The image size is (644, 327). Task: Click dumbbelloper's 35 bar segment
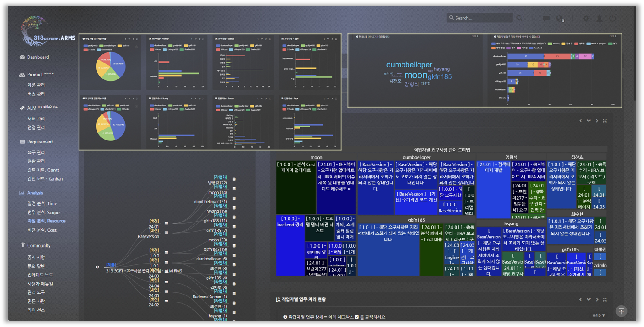[x=526, y=56]
